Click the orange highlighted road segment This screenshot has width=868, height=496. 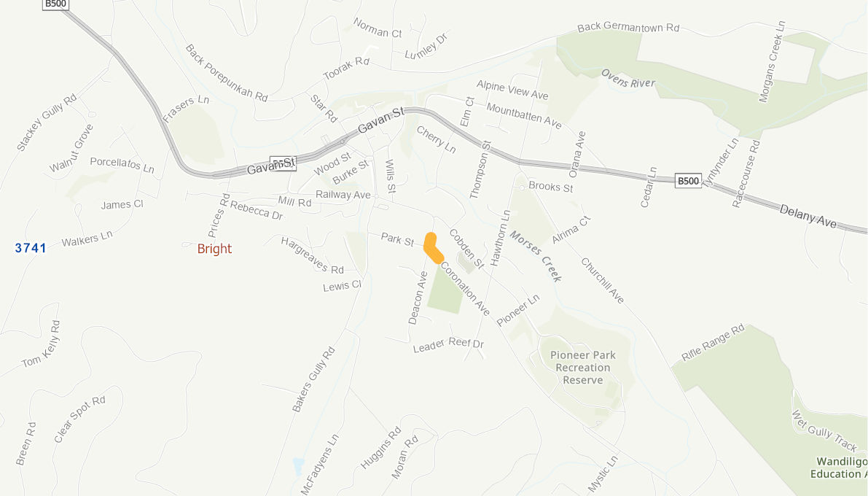click(433, 248)
